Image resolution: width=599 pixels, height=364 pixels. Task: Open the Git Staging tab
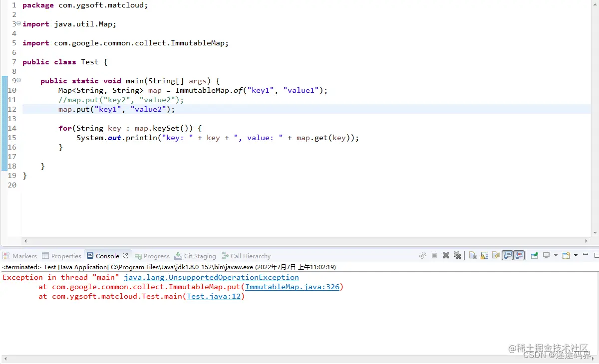point(195,256)
